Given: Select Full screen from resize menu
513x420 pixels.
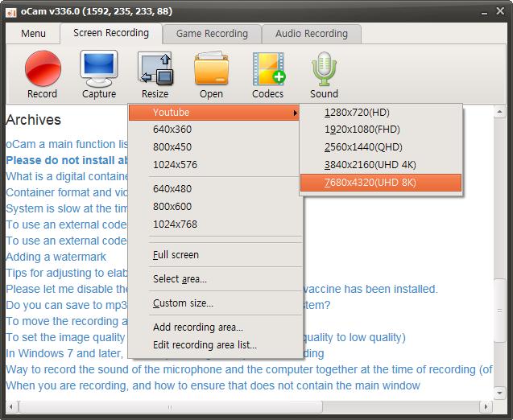Looking at the screenshot, I should coord(176,255).
